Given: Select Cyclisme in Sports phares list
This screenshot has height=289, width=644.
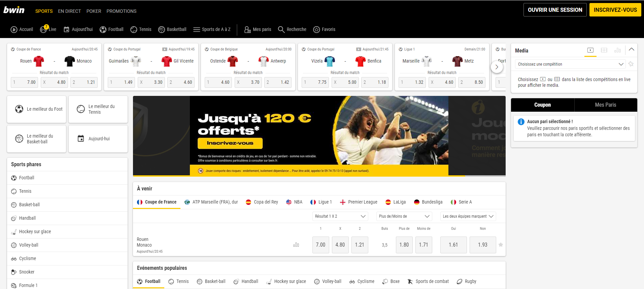Looking at the screenshot, I should click(x=67, y=258).
